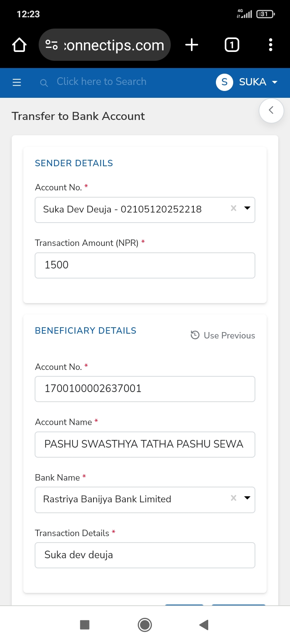290x644 pixels.
Task: Tap the S user avatar
Action: [x=224, y=82]
